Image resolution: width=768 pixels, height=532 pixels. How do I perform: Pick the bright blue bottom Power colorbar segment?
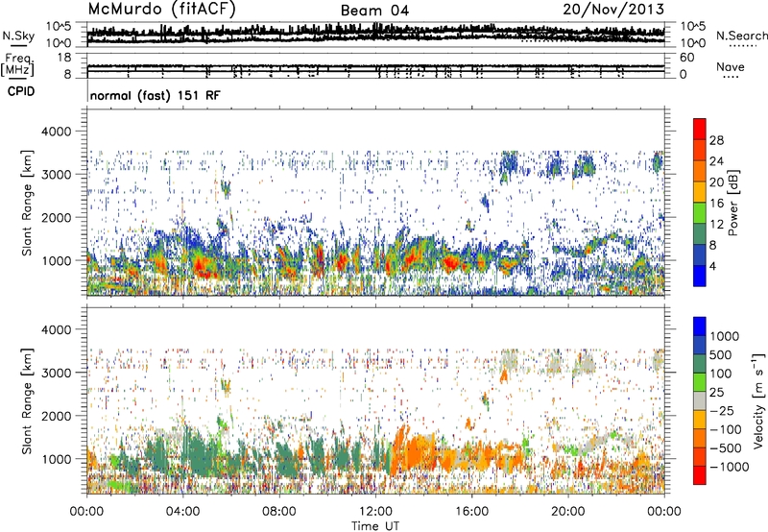click(700, 276)
